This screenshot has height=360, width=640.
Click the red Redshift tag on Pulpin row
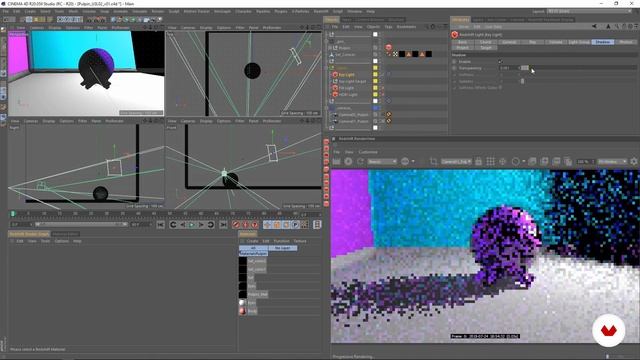pos(389,48)
